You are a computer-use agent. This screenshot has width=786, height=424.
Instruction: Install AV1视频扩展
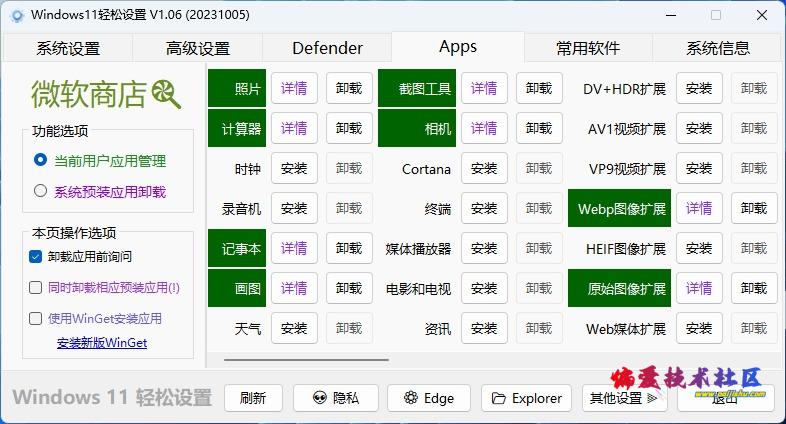click(699, 128)
